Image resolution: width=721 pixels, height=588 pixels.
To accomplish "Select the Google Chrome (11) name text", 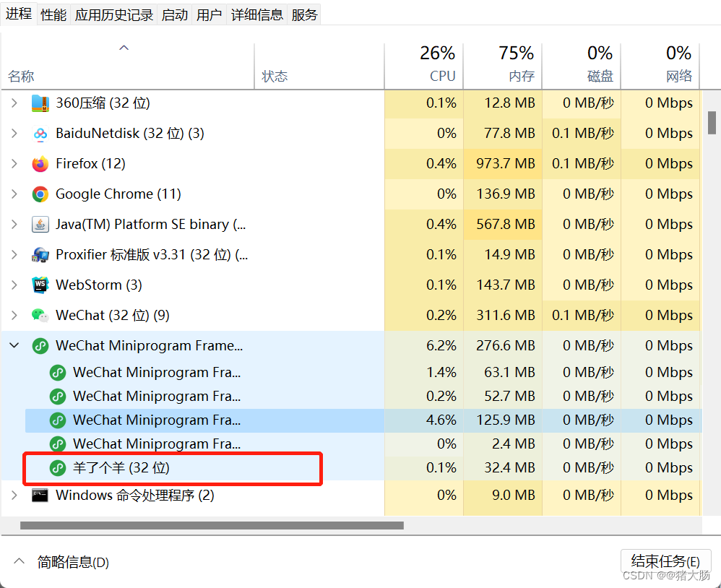I will (118, 194).
